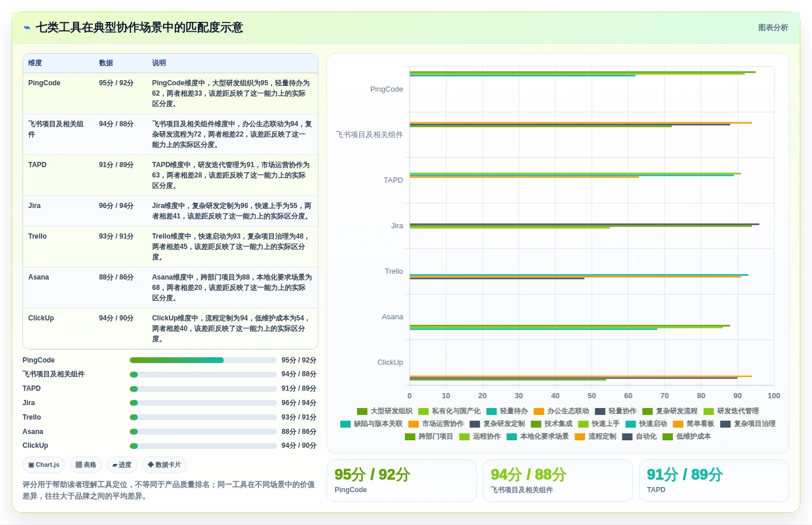Toggle 轻量协作 legend item
Viewport: 812px width, 525px height.
[615, 411]
